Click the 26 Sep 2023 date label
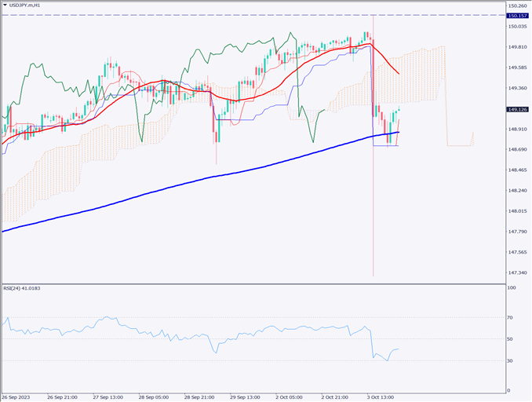532x402 pixels. coord(17,397)
